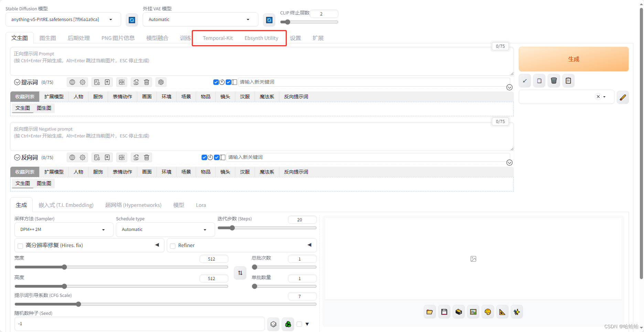Send image to img2img picture icon
This screenshot has height=332, width=644.
[x=473, y=312]
